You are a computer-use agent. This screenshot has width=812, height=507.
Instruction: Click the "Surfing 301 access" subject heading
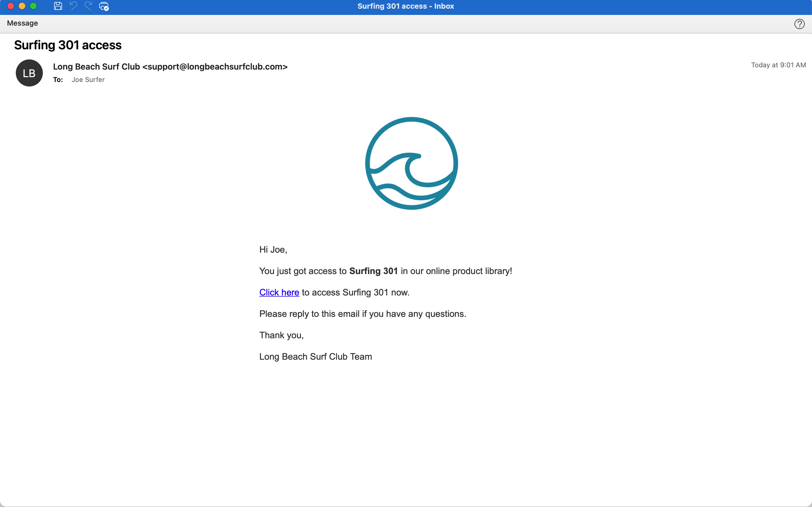pyautogui.click(x=68, y=45)
